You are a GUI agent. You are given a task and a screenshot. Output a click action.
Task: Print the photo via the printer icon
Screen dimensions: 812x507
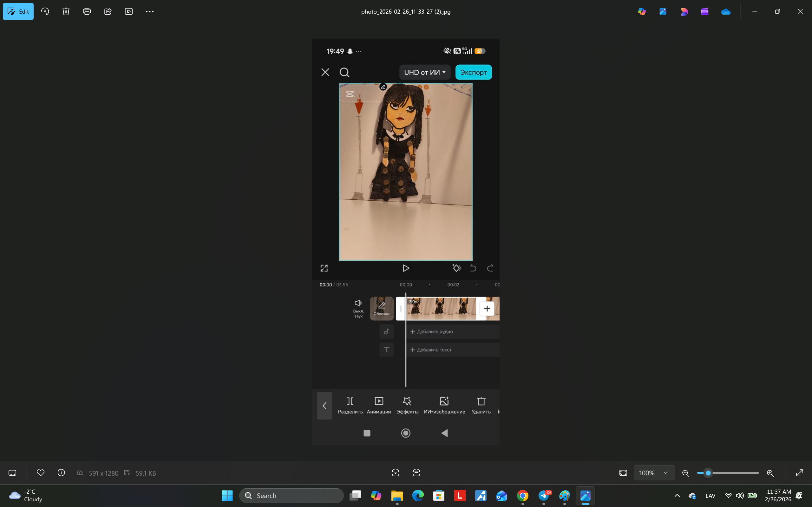(87, 11)
